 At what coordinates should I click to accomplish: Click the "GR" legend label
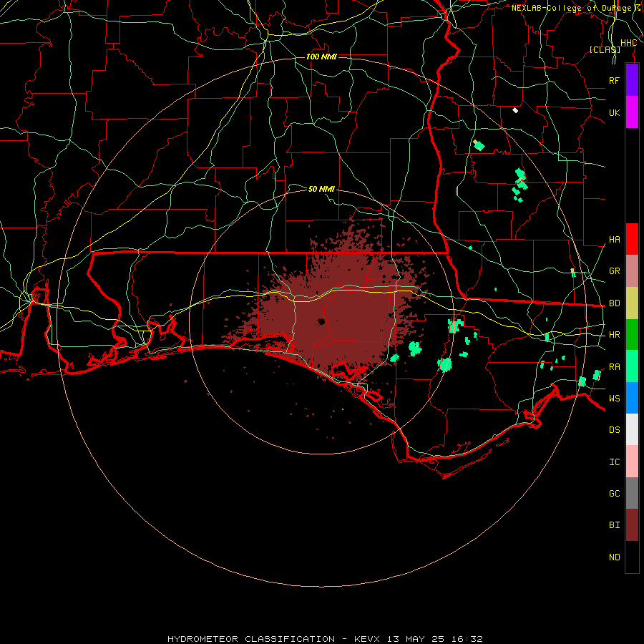(x=615, y=270)
